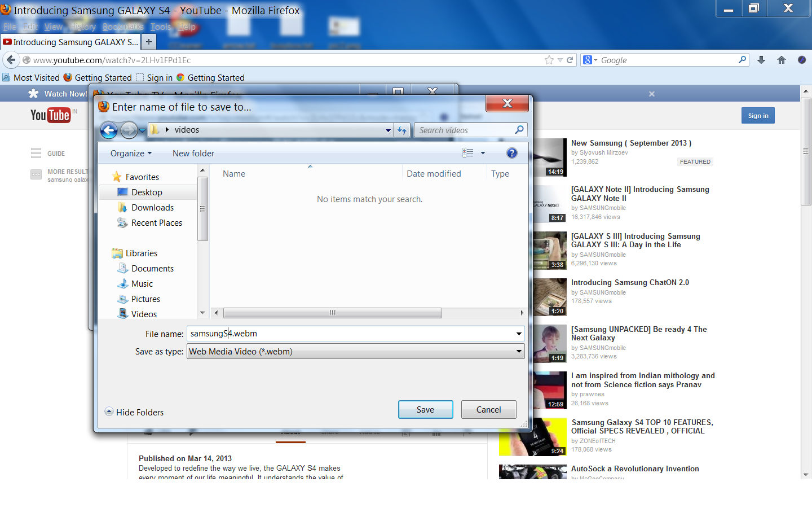Click the YouTube page vertical scrollbar

806,151
